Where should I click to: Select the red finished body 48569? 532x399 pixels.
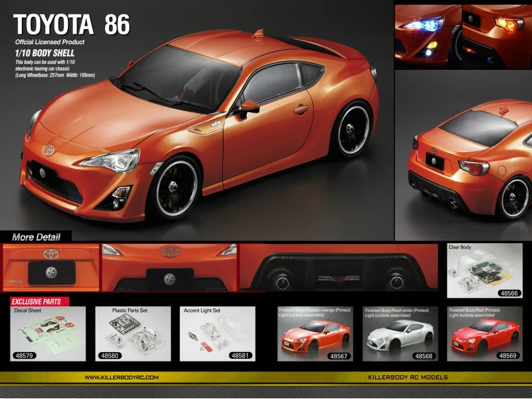click(485, 334)
